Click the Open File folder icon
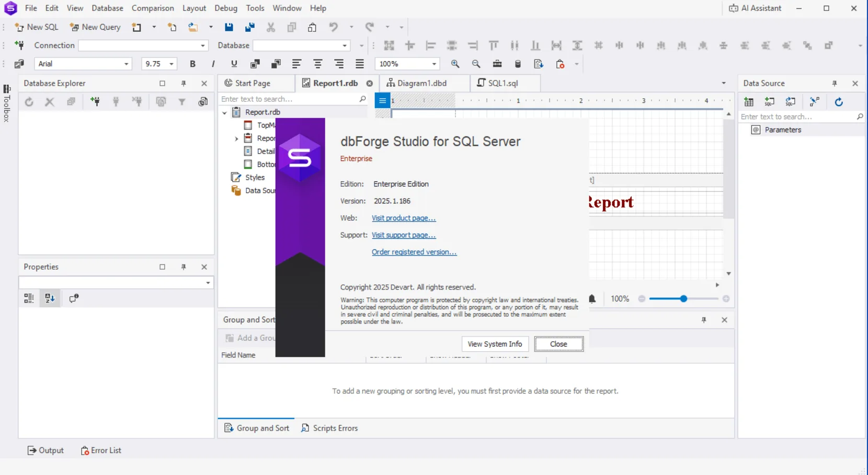868x475 pixels. coord(193,27)
